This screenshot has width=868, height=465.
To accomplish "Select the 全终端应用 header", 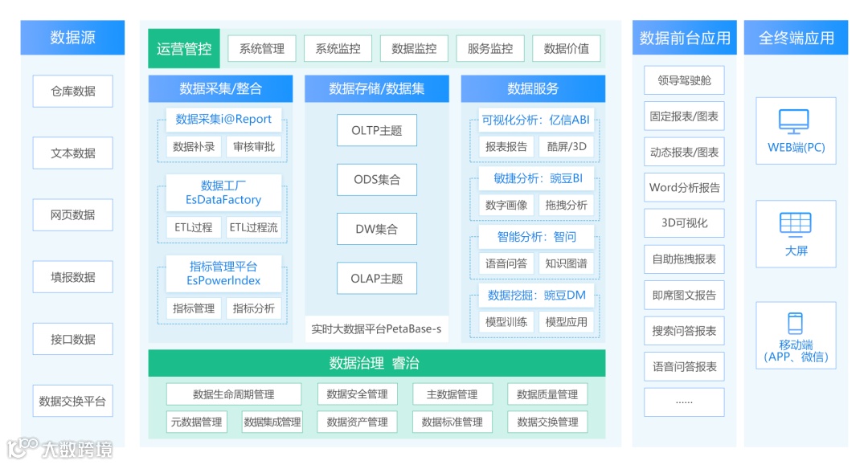I will coord(796,38).
